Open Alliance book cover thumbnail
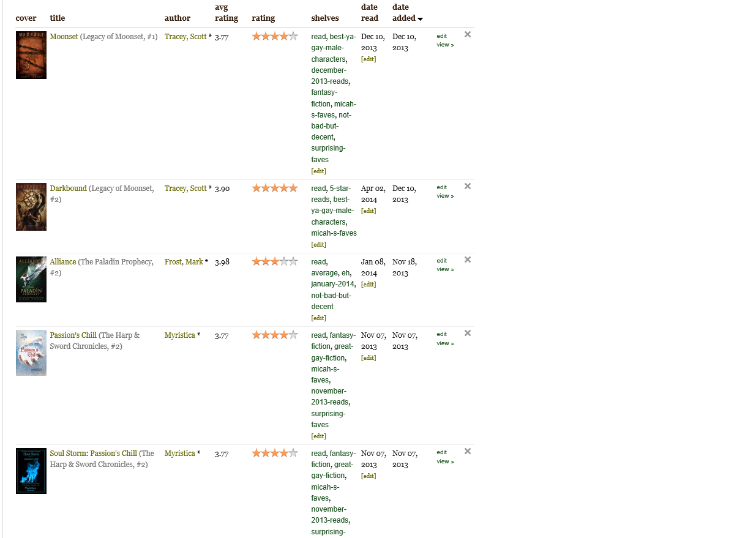 click(31, 280)
